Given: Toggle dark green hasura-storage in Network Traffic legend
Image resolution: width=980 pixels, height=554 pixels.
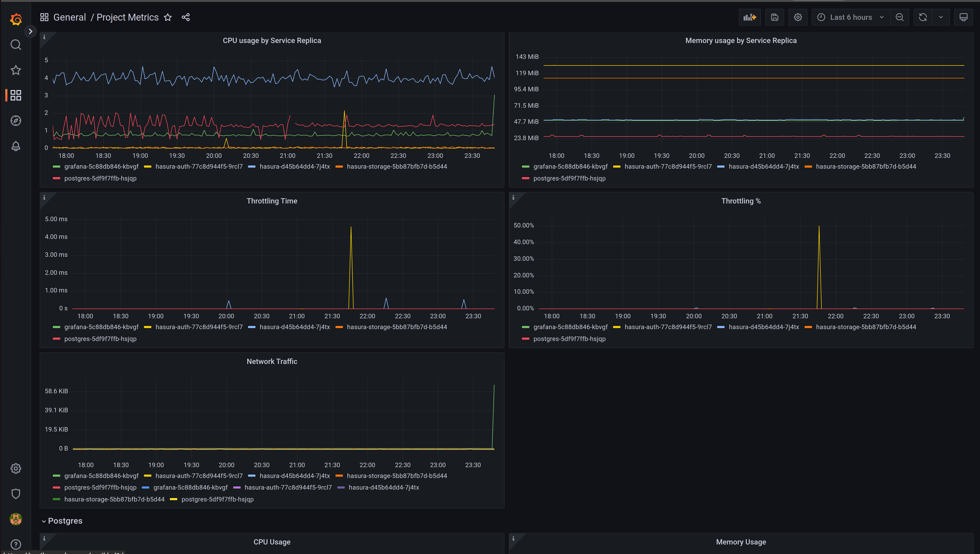Looking at the screenshot, I should (x=114, y=500).
